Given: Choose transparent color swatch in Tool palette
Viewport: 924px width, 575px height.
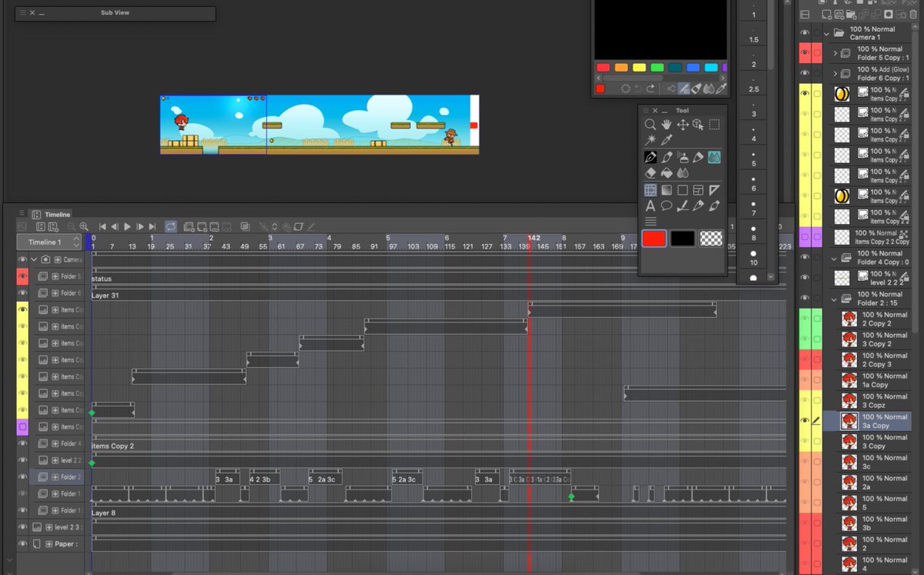Looking at the screenshot, I should coord(711,239).
